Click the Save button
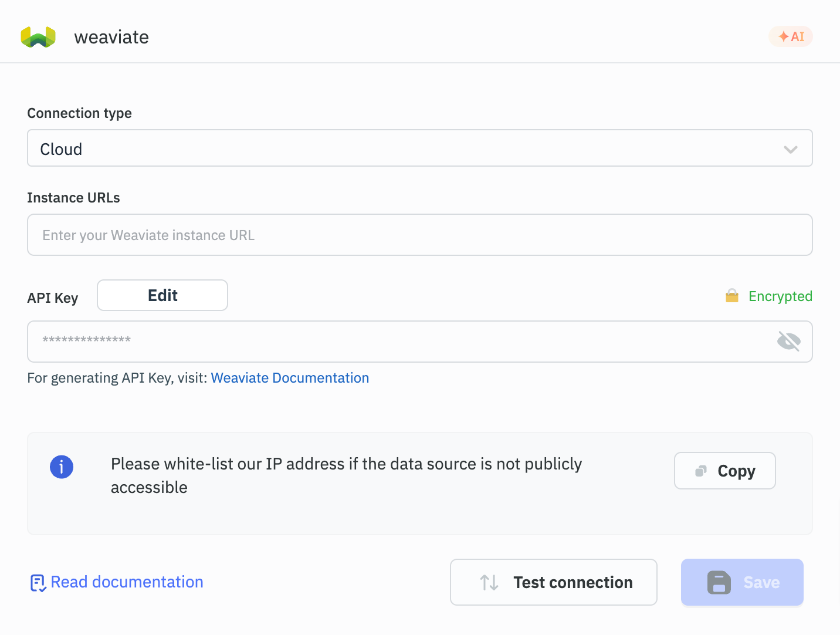The height and width of the screenshot is (635, 840). point(742,582)
